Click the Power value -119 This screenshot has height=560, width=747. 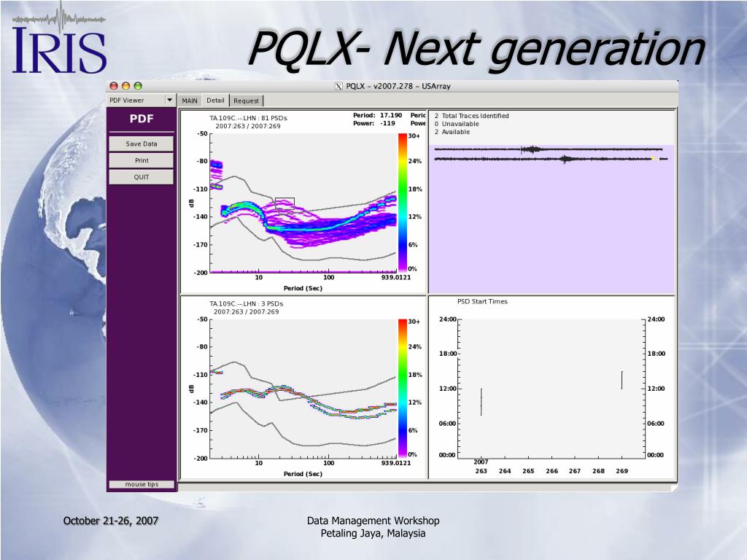388,123
